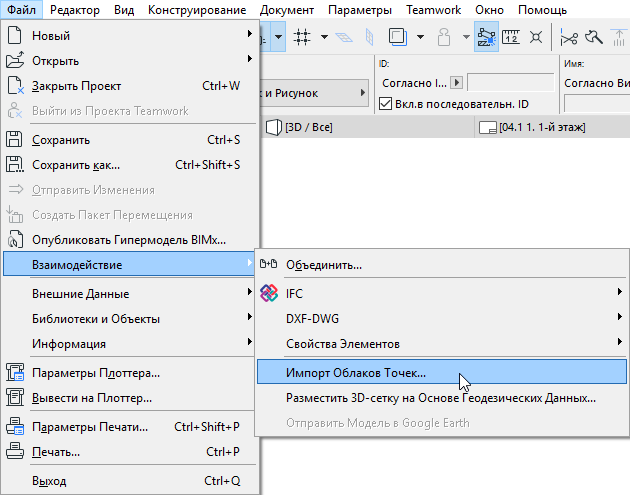Click the trace reference toolbar icon
This screenshot has height=495, width=630.
[397, 37]
